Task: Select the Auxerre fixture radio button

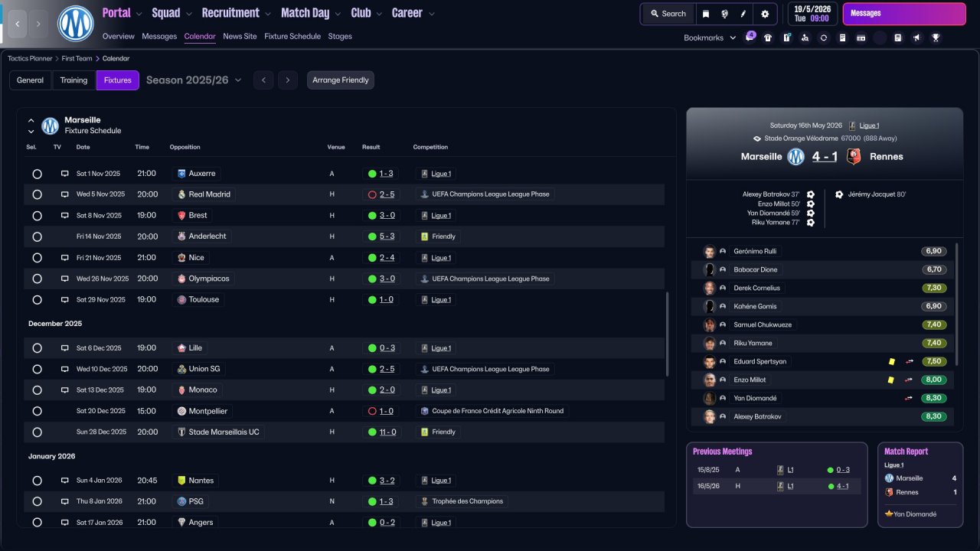Action: click(37, 174)
